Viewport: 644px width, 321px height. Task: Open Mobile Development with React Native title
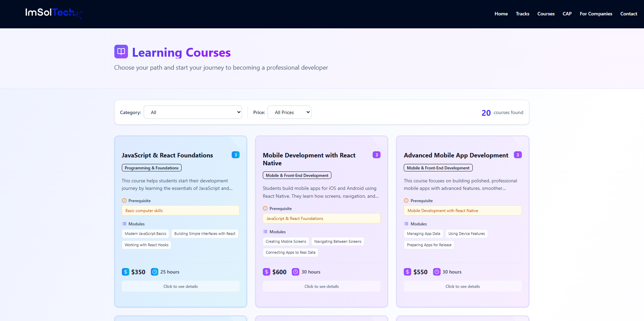[309, 159]
